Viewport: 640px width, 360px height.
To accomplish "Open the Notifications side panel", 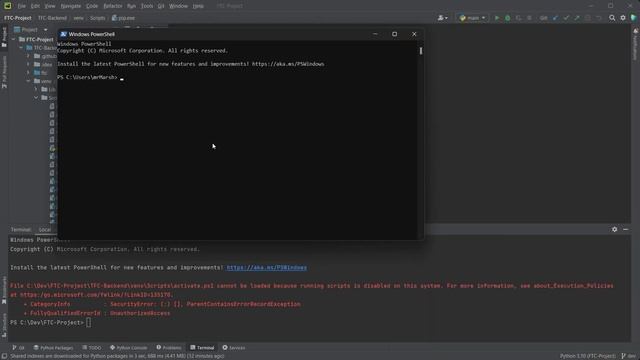I will click(636, 44).
